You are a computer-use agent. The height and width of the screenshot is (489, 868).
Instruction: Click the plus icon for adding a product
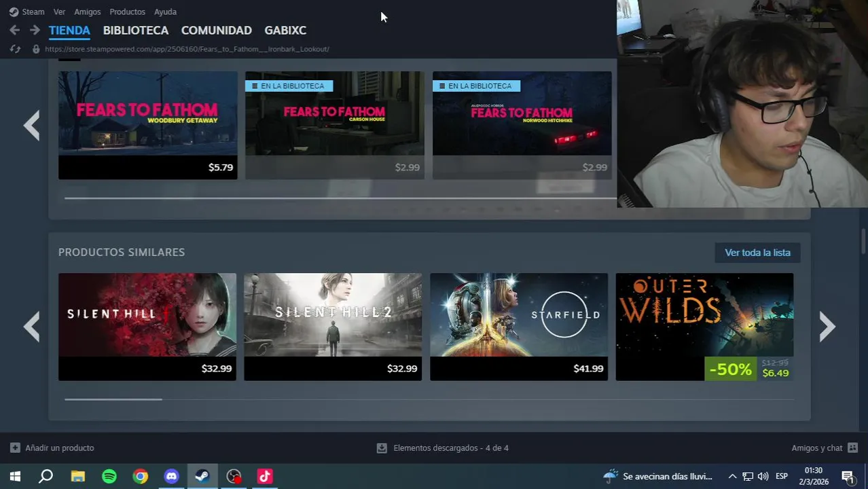(15, 448)
